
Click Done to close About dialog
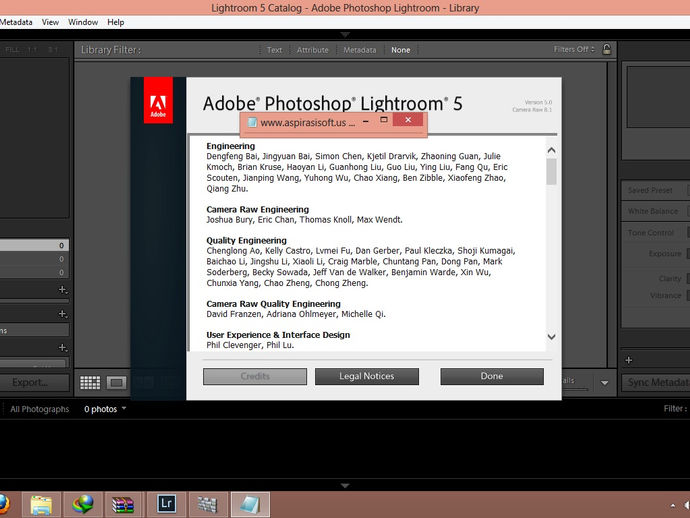coord(492,376)
